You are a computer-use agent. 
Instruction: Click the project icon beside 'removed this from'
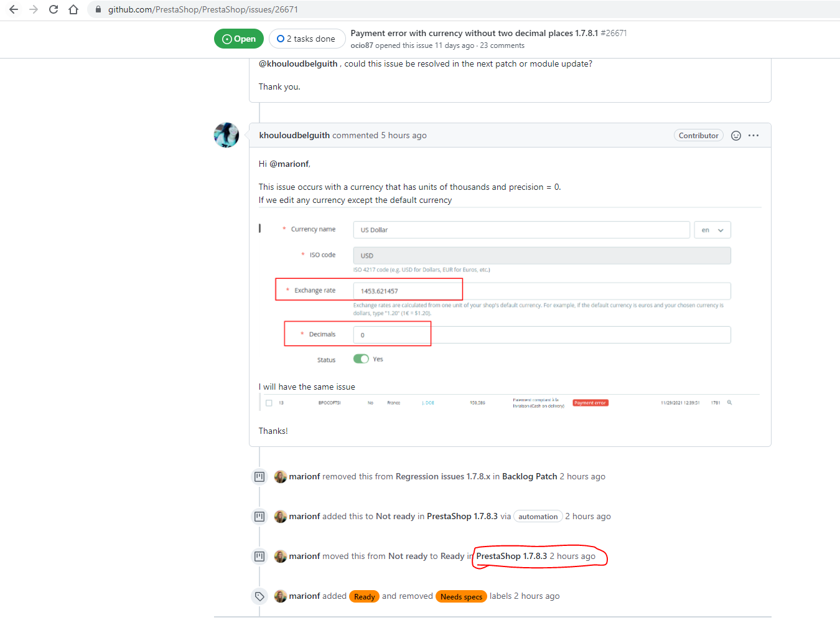pos(259,477)
